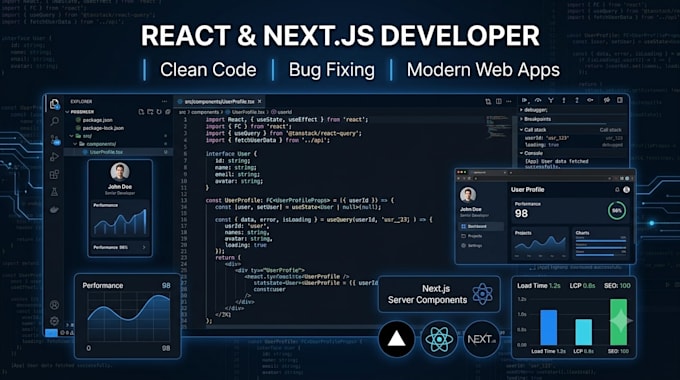Click John Doe's avatar on the profile card
The height and width of the screenshot is (380, 680).
click(120, 172)
